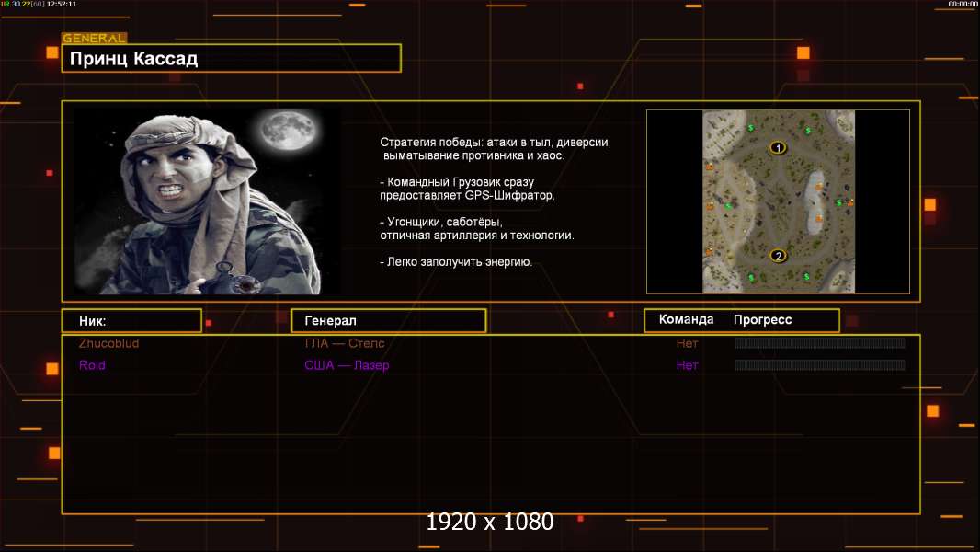This screenshot has width=980, height=552.
Task: Click the bottom-right green supply icon on map
Action: coord(807,276)
